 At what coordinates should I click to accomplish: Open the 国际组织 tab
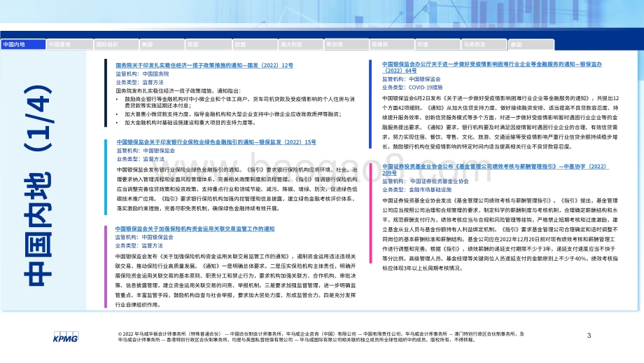click(116, 44)
